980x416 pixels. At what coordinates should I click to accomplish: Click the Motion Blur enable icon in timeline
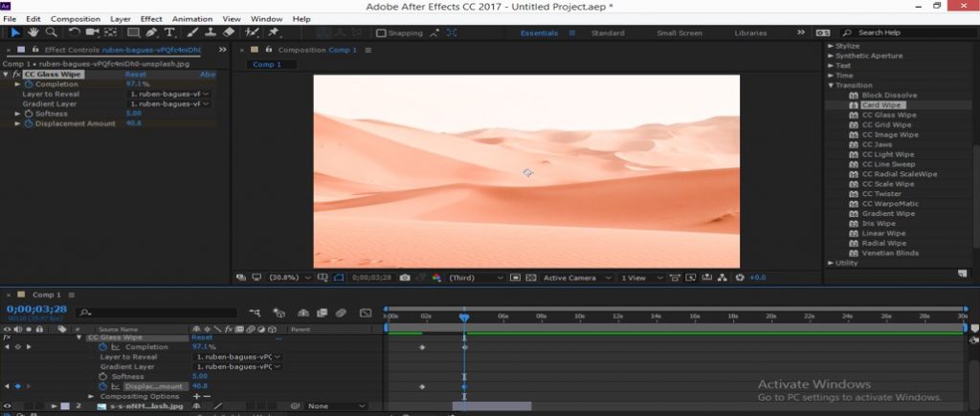[341, 313]
